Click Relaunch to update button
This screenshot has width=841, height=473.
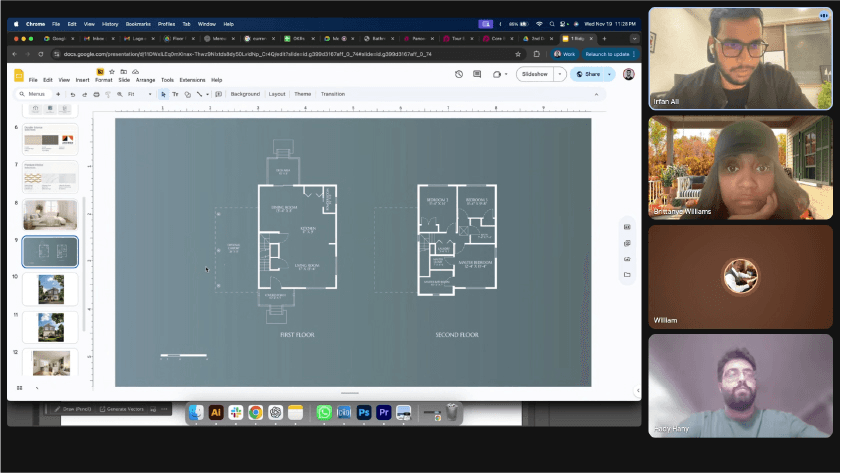610,54
